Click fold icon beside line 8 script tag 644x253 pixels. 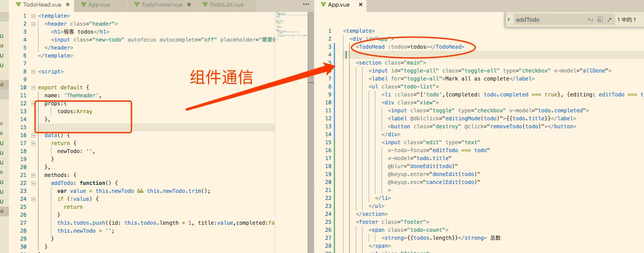point(33,72)
